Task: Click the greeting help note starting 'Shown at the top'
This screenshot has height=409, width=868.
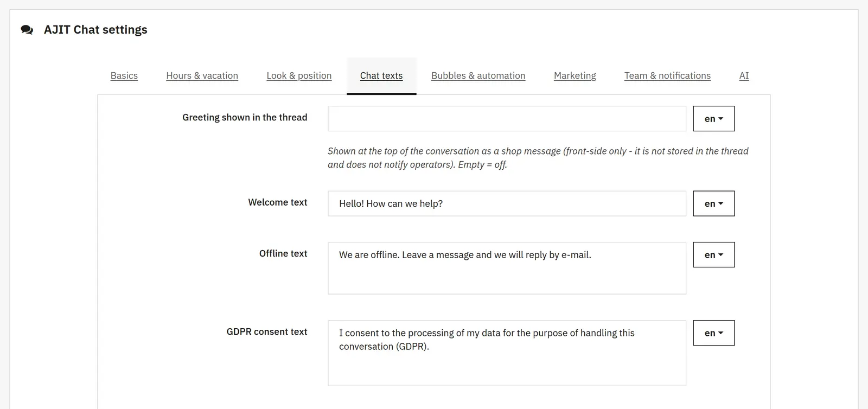Action: [x=538, y=158]
